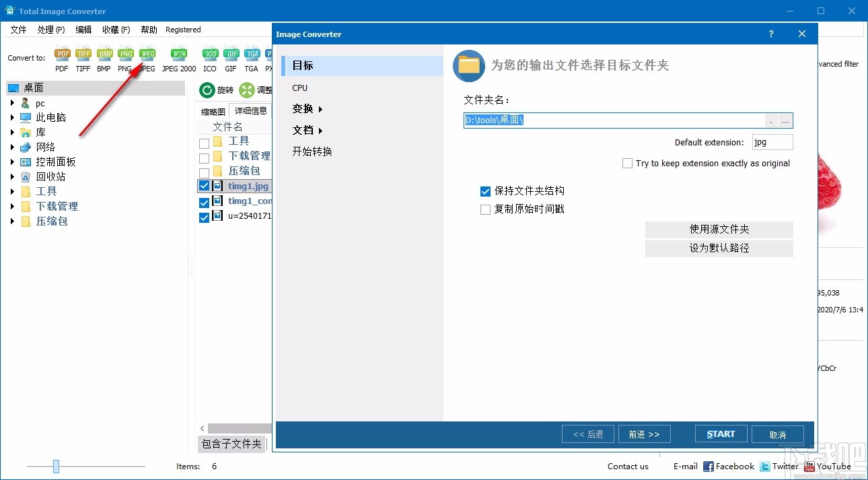Screen dimensions: 868x480
Task: Choose TGA as the conversion format
Action: (x=252, y=59)
